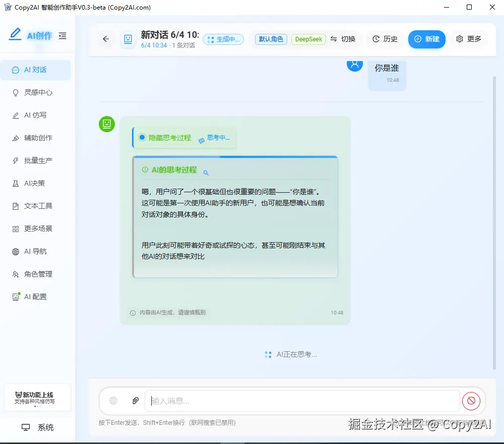This screenshot has height=444, width=504.
Task: Open 历史 to view conversation history
Action: [385, 38]
